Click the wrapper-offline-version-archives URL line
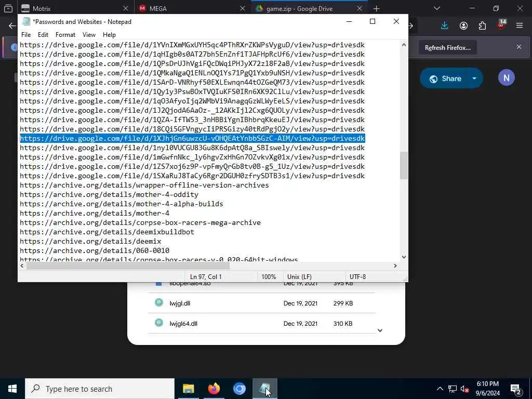The width and height of the screenshot is (532, 399). pyautogui.click(x=144, y=185)
